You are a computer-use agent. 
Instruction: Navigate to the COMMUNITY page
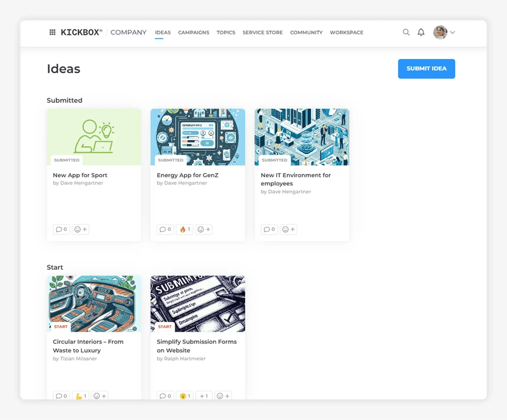306,32
